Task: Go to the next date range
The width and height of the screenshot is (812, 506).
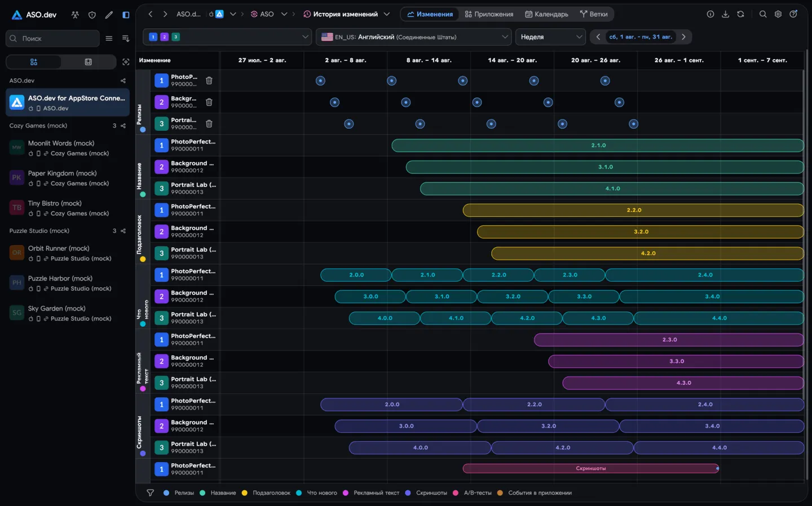Action: coord(683,37)
